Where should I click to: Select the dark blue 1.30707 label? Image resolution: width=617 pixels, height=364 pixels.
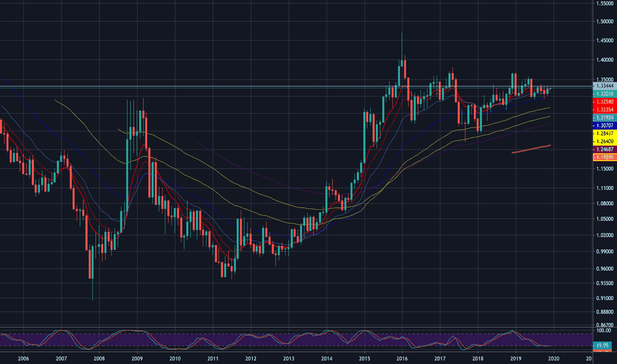(x=604, y=125)
